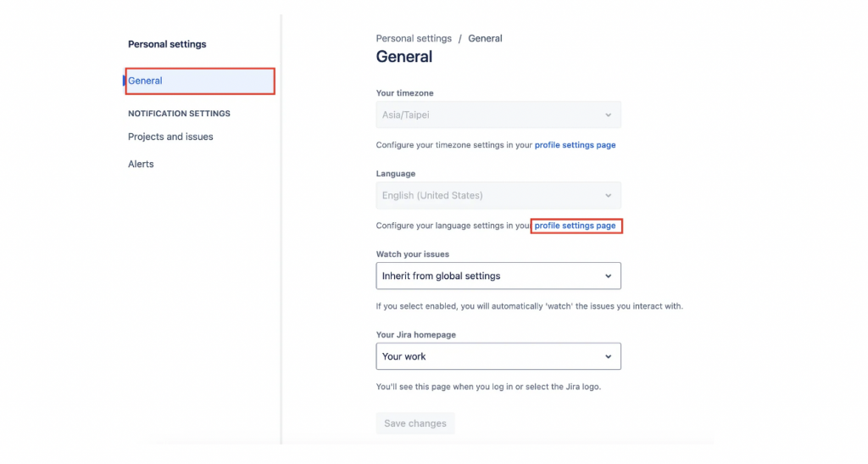Click the chevron on English (United States) field
Viewport: 868px width, 464px height.
608,196
